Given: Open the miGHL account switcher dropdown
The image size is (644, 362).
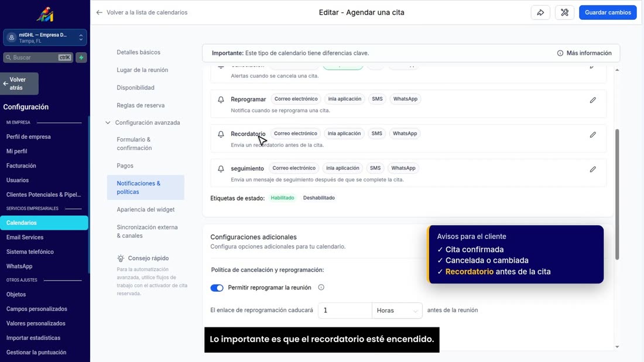Looking at the screenshot, I should [44, 37].
